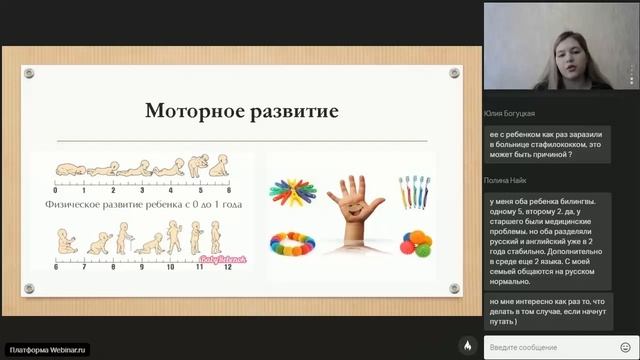Click the colorful bead bracelet image
This screenshot has height=360, width=640.
(x=293, y=243)
